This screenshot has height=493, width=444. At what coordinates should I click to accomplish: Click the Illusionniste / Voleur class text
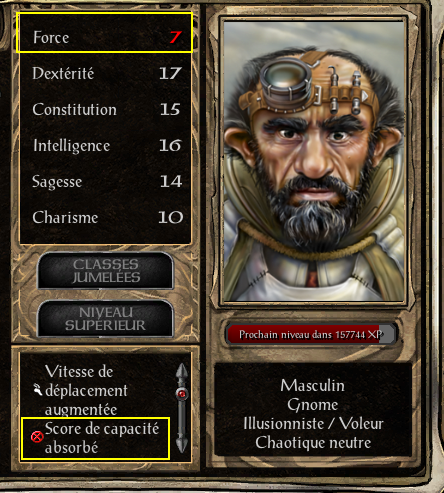pyautogui.click(x=313, y=424)
